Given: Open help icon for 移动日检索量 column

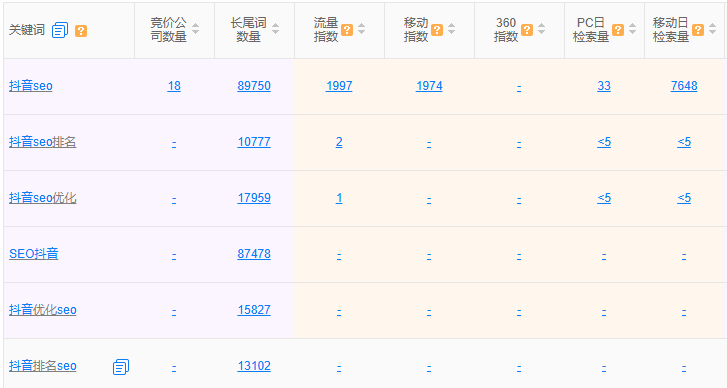Looking at the screenshot, I should (698, 30).
